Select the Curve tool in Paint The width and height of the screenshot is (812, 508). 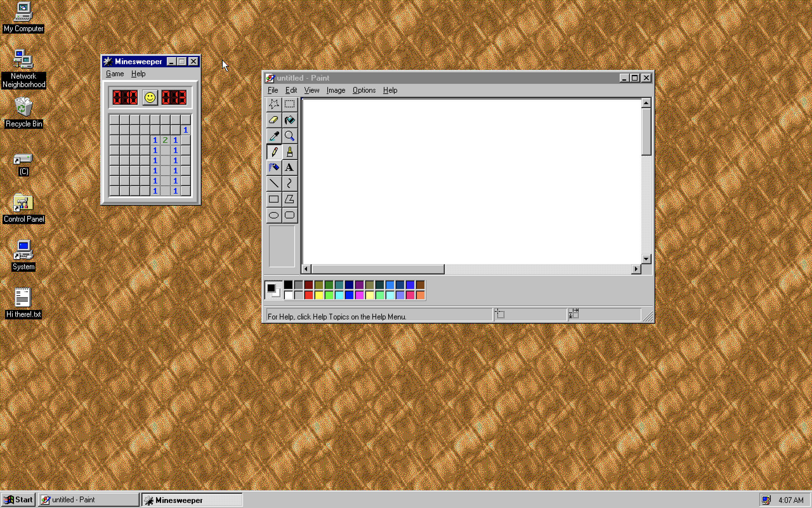pyautogui.click(x=290, y=184)
